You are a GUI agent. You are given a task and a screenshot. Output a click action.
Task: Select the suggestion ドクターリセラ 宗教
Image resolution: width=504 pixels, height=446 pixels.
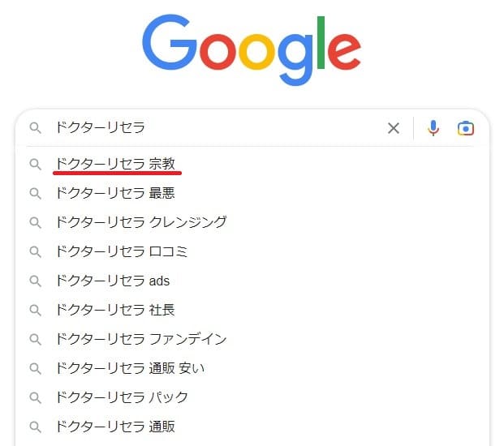(115, 164)
